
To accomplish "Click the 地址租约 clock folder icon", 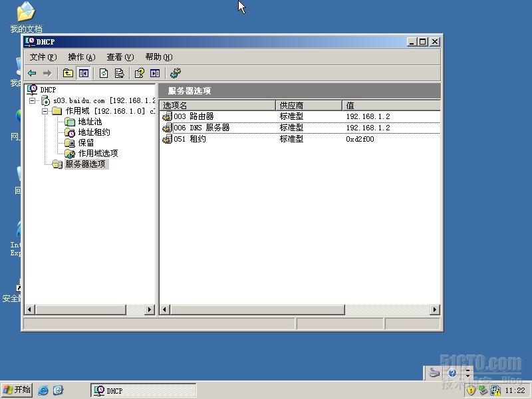I will coord(70,132).
